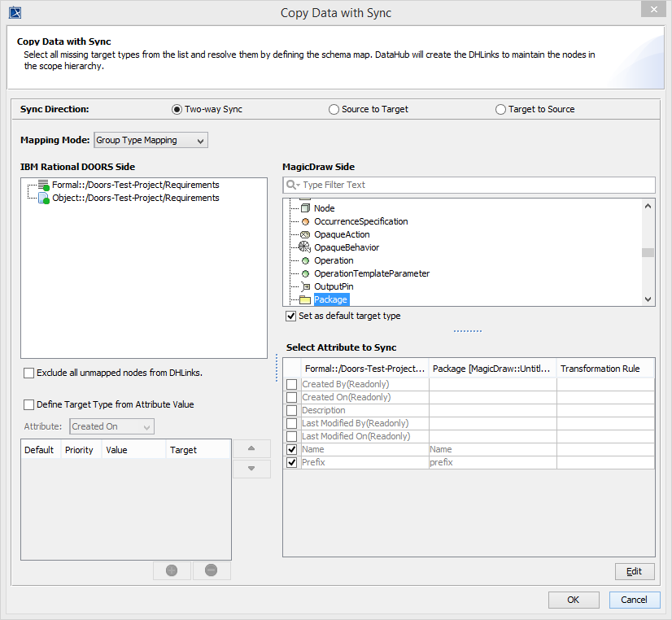Select the OpaqueAction element icon
This screenshot has width=672, height=620.
[305, 234]
